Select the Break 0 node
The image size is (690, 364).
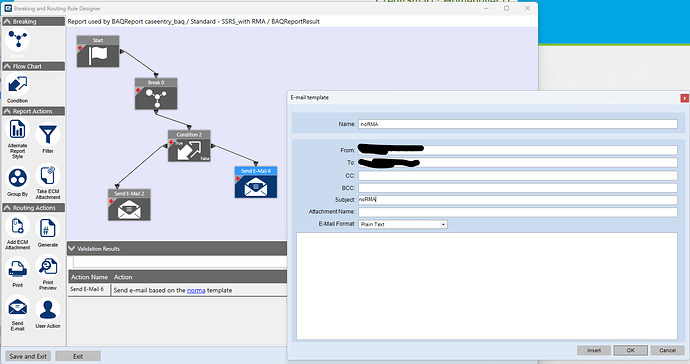[x=156, y=94]
